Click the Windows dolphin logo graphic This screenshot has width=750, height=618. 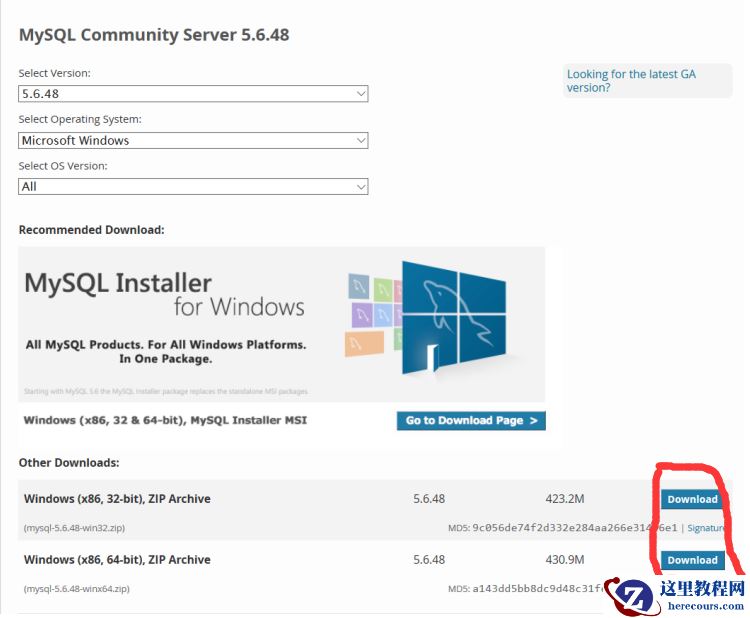tap(453, 319)
